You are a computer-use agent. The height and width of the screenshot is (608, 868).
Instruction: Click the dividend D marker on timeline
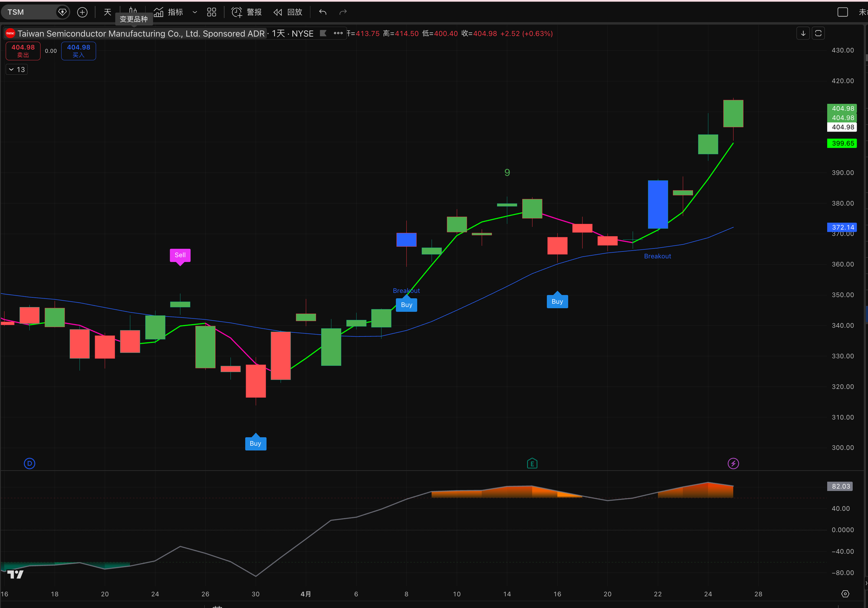(30, 463)
